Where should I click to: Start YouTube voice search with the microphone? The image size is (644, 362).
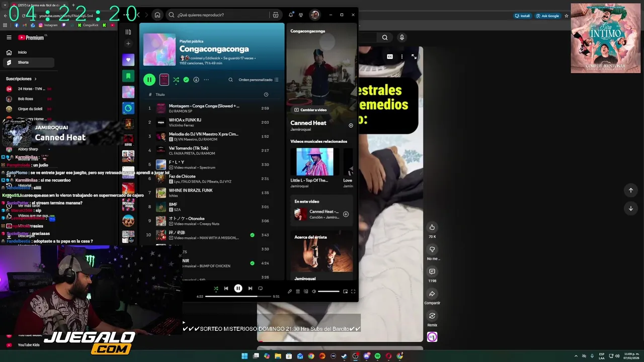pyautogui.click(x=401, y=37)
